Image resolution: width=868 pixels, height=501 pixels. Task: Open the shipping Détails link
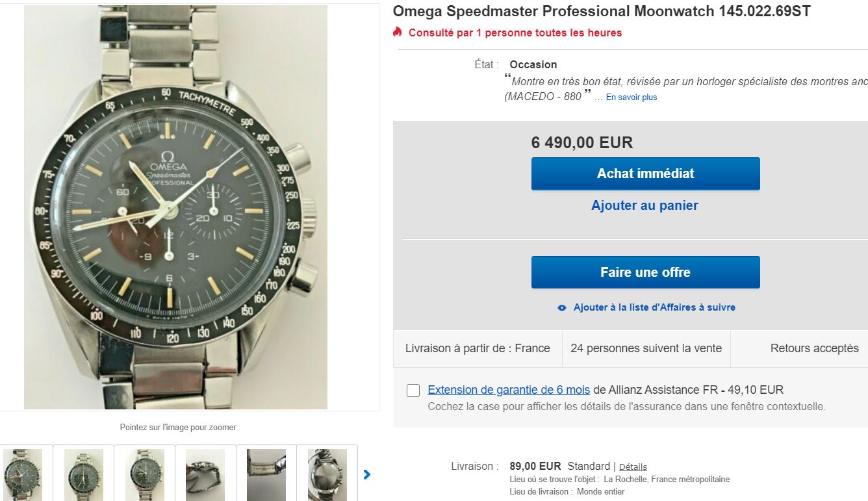tap(633, 467)
